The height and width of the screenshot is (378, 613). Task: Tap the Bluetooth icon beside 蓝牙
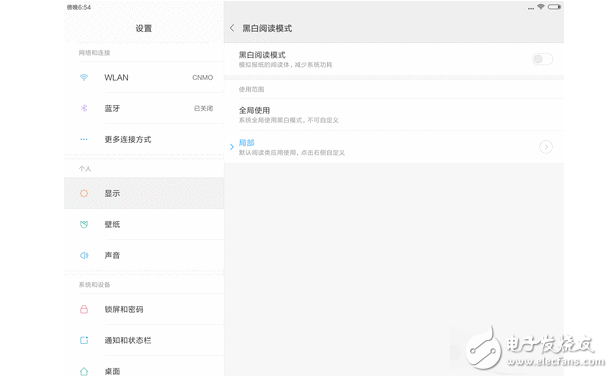[x=84, y=108]
